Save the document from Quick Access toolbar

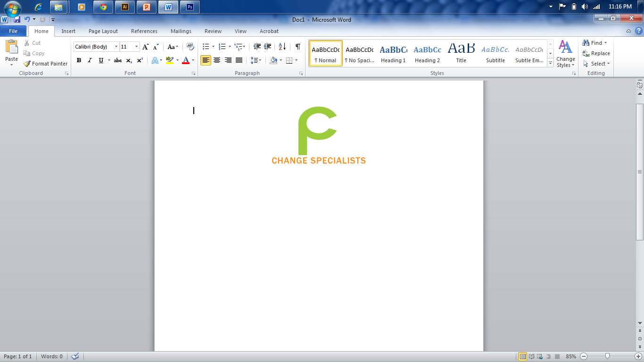coord(17,20)
